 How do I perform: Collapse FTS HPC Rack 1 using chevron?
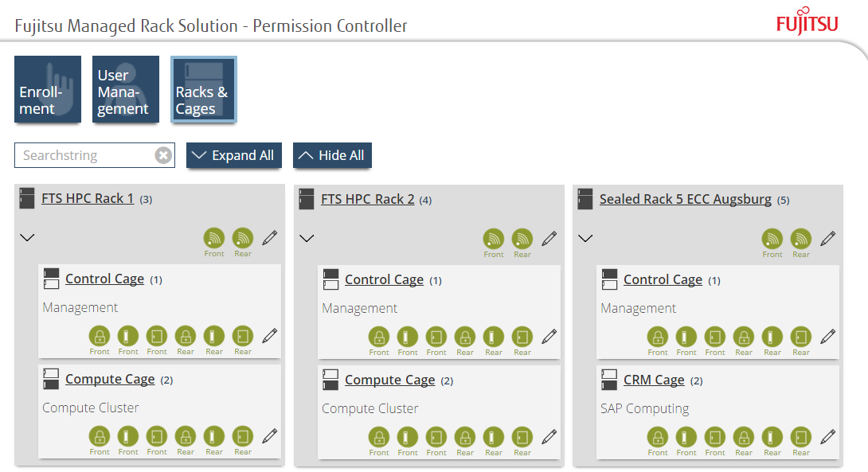pyautogui.click(x=27, y=237)
